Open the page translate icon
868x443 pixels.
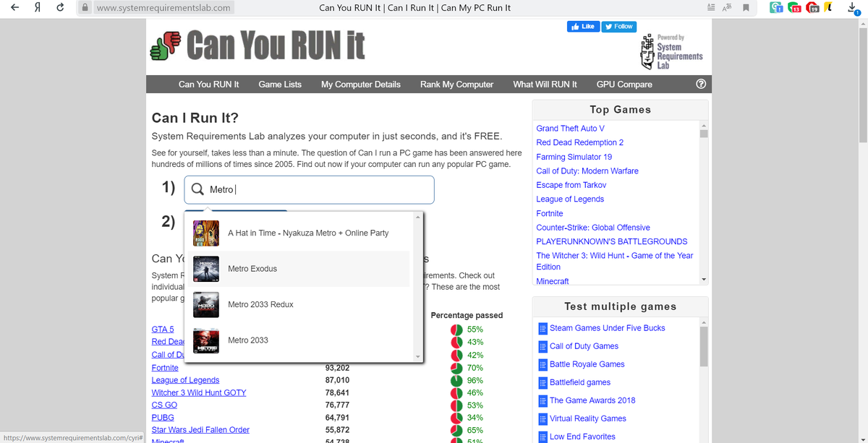coord(728,8)
